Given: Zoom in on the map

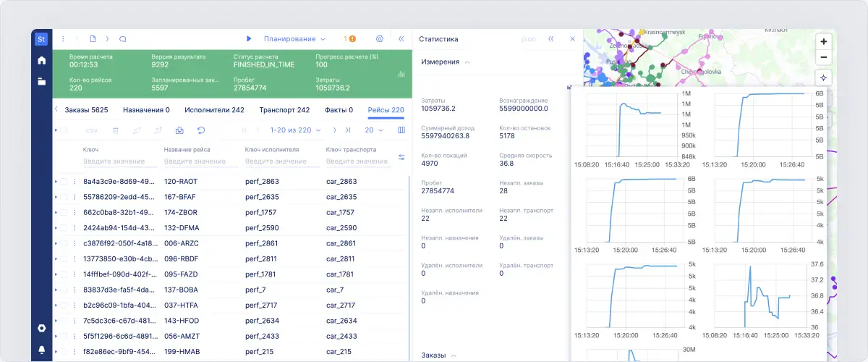Looking at the screenshot, I should click(x=823, y=41).
